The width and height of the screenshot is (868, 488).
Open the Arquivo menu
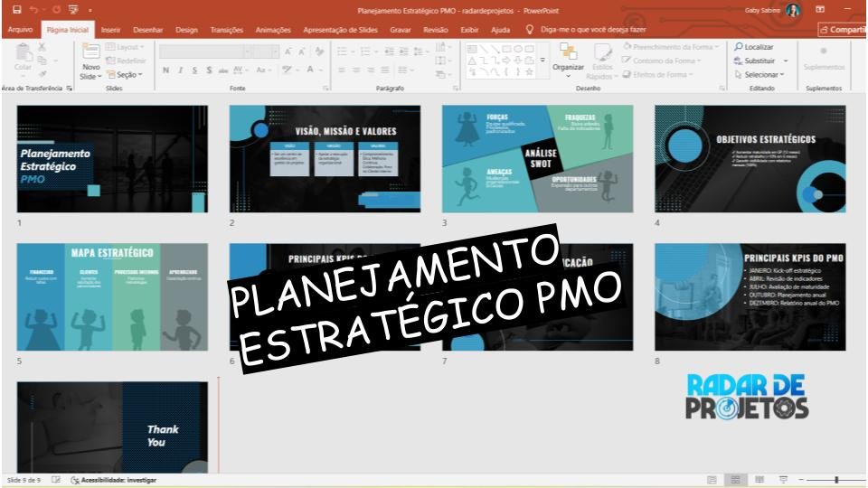coord(20,30)
